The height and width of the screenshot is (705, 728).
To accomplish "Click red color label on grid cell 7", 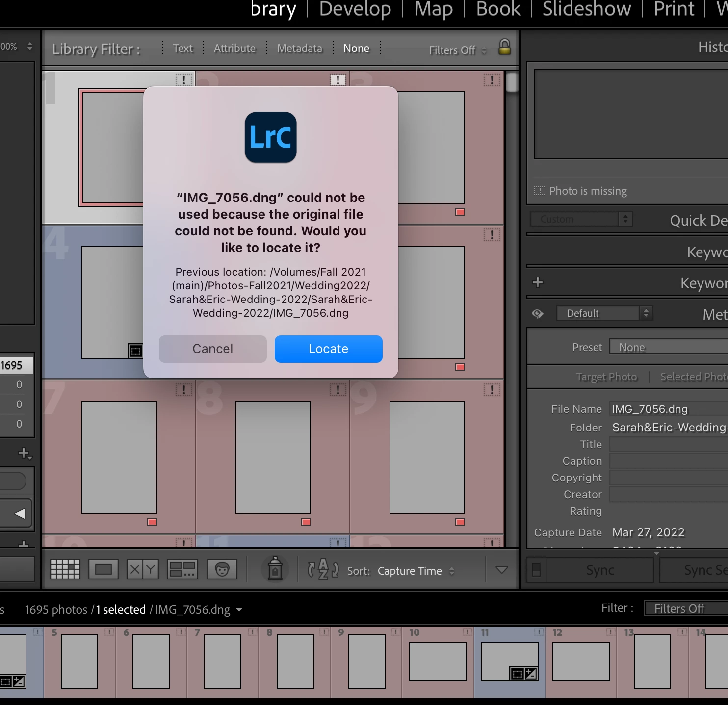I will click(152, 522).
